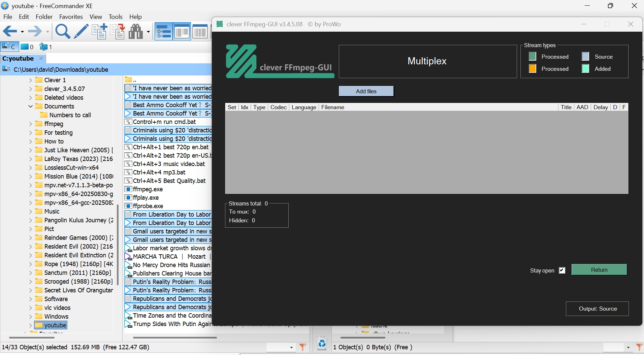Click the Source stream color swatch
644x355 pixels.
point(586,57)
